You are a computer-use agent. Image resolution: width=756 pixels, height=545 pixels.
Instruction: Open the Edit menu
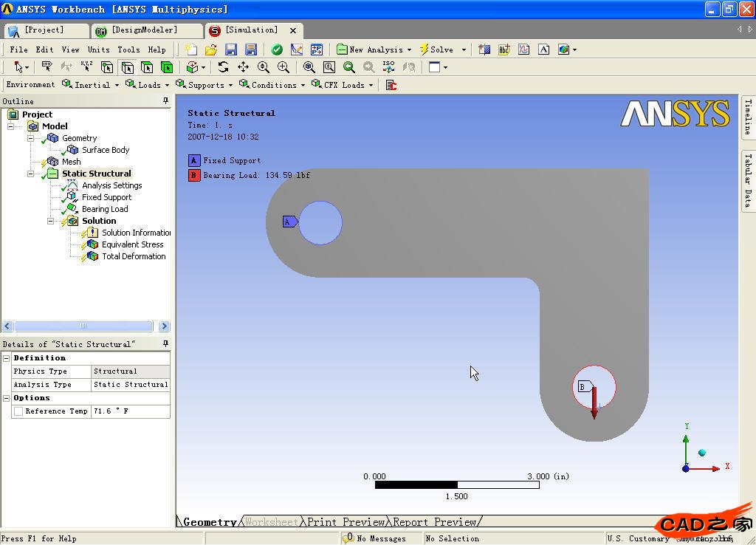pos(44,49)
